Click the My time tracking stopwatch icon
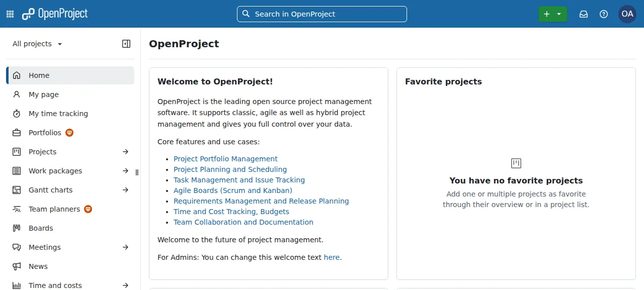This screenshot has width=644, height=290. 17,114
